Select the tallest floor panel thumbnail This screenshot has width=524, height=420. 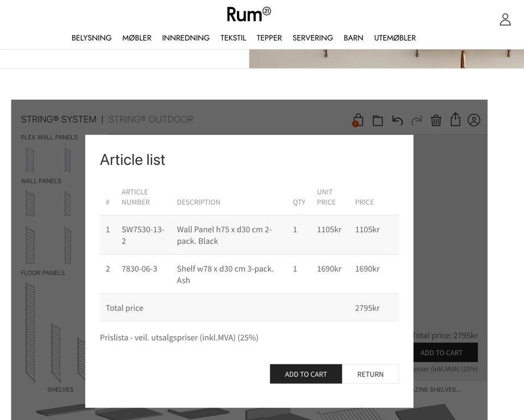tap(30, 332)
